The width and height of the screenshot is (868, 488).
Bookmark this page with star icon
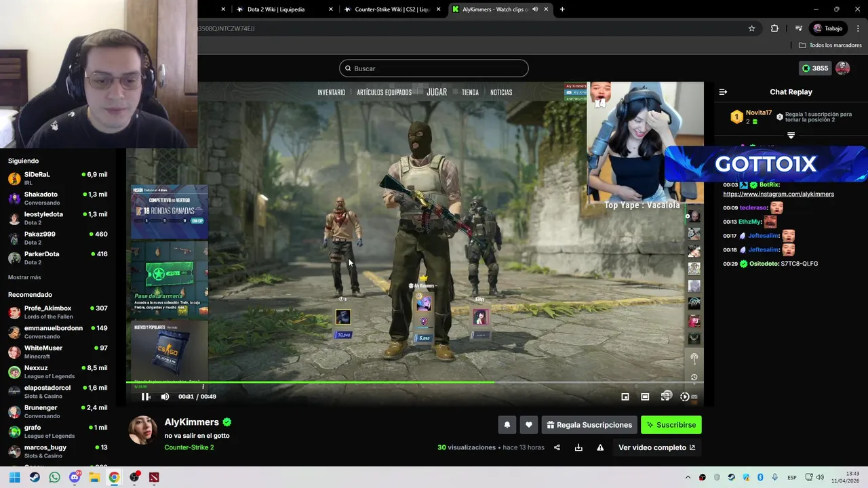tap(752, 28)
